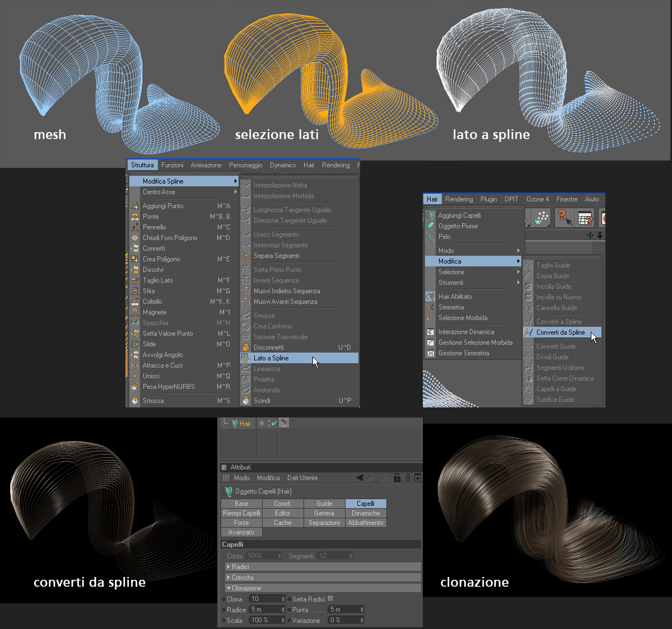This screenshot has height=629, width=672.
Task: Click the new panel plus icon in Attributi
Action: (418, 478)
